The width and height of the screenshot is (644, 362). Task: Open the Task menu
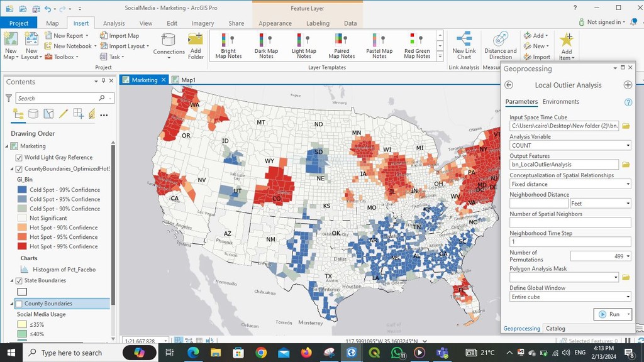coord(112,57)
